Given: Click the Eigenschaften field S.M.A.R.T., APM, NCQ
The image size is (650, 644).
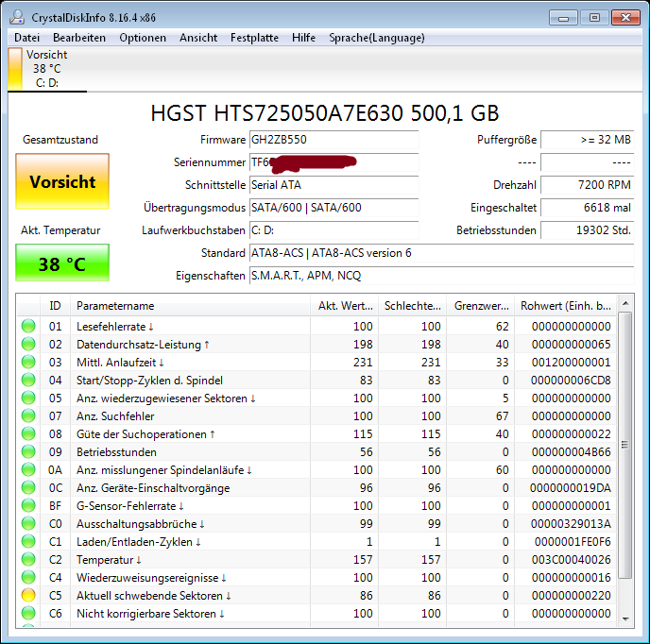Looking at the screenshot, I should click(x=442, y=276).
